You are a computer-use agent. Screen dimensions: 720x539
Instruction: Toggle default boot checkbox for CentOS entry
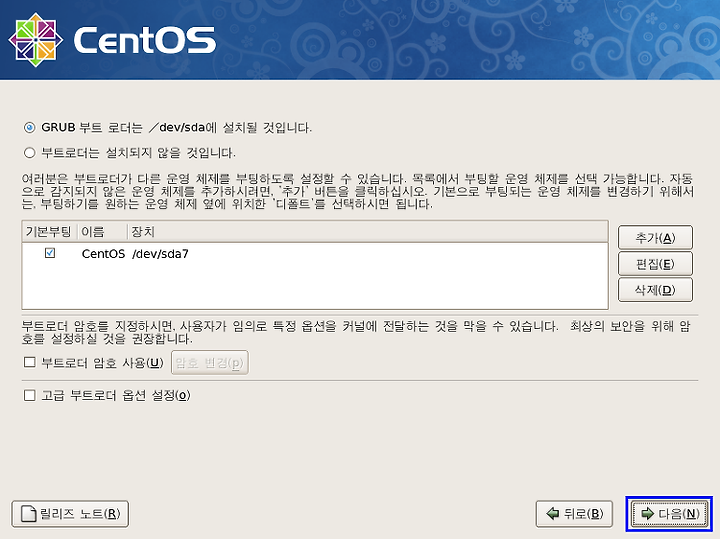50,253
